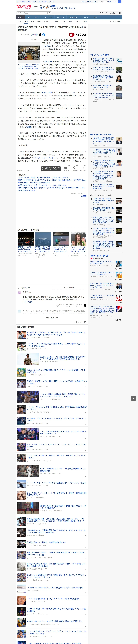Open the 有料 tab
Screen dimensions: 138x644
tap(95, 17)
